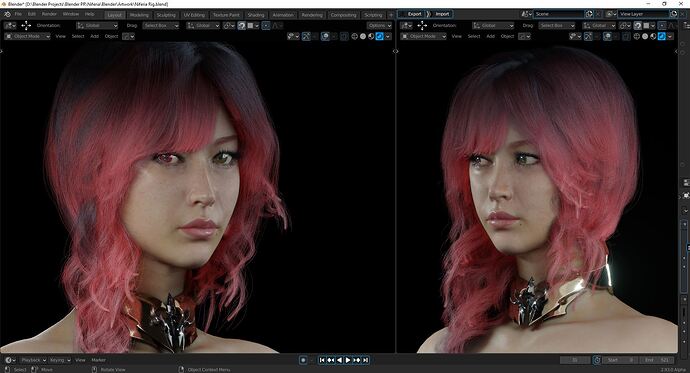Select wireframe shading in right viewport
This screenshot has height=373, width=690.
[637, 36]
